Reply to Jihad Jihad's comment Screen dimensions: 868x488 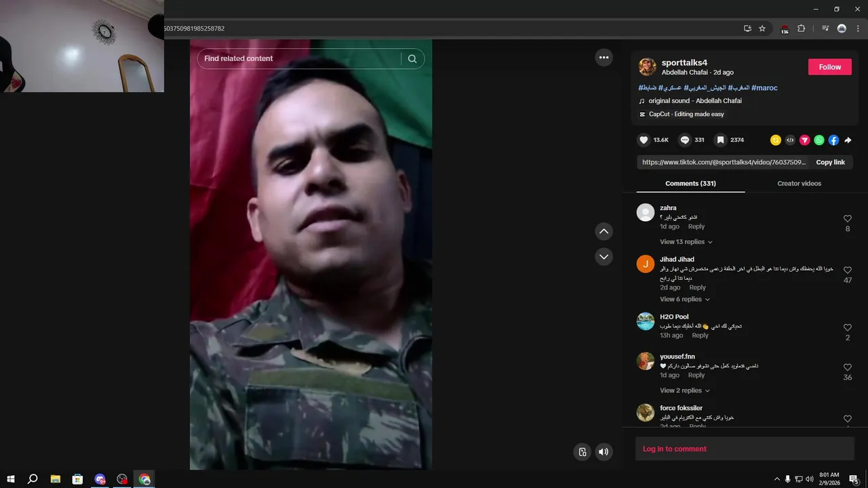698,288
